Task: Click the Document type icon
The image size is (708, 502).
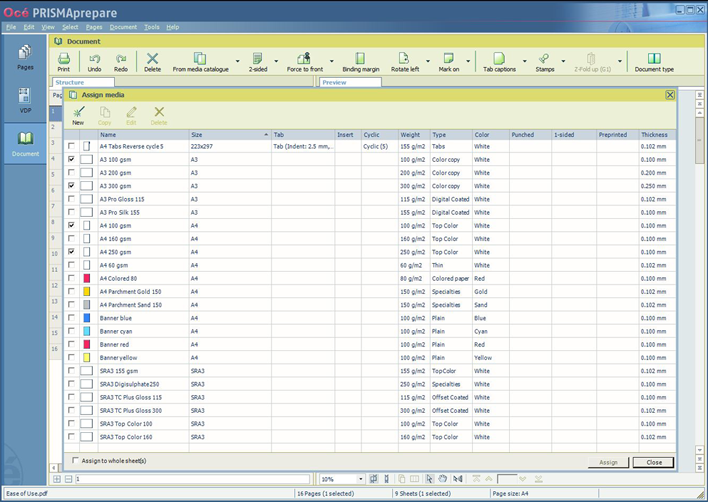Action: [x=654, y=62]
